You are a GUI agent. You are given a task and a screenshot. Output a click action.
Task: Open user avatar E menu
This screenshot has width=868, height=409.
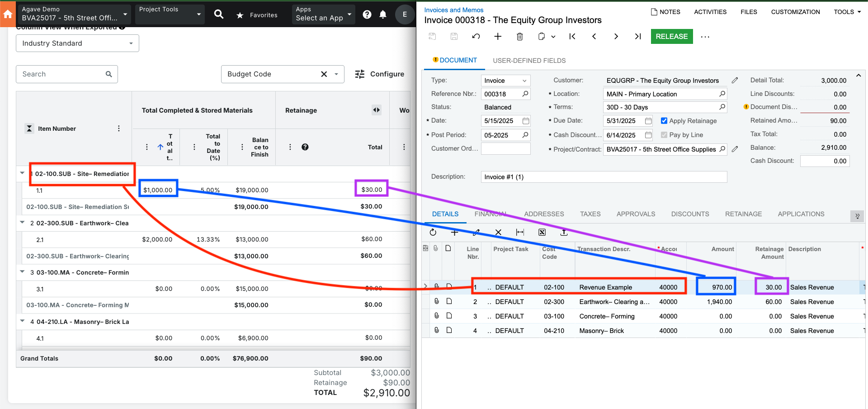click(x=405, y=14)
